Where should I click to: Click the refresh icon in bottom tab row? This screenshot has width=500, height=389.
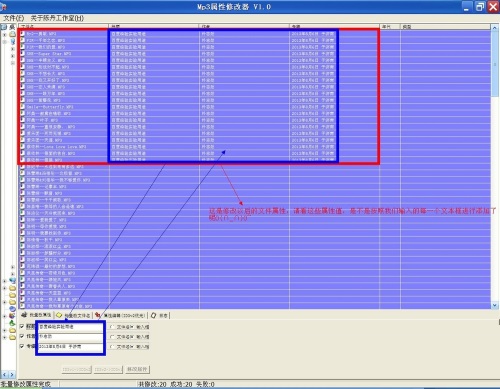coord(153,315)
